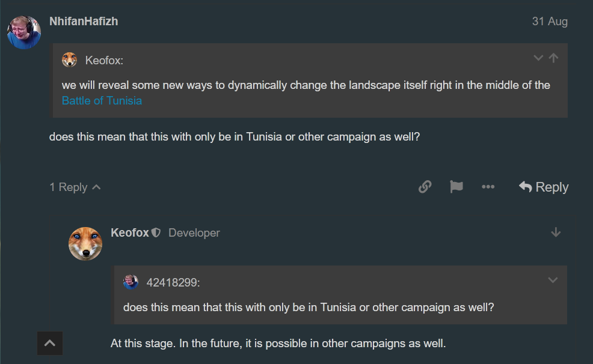Viewport: 593px width, 364px height.
Task: Click the scroll-to-top arrow button
Action: [50, 343]
